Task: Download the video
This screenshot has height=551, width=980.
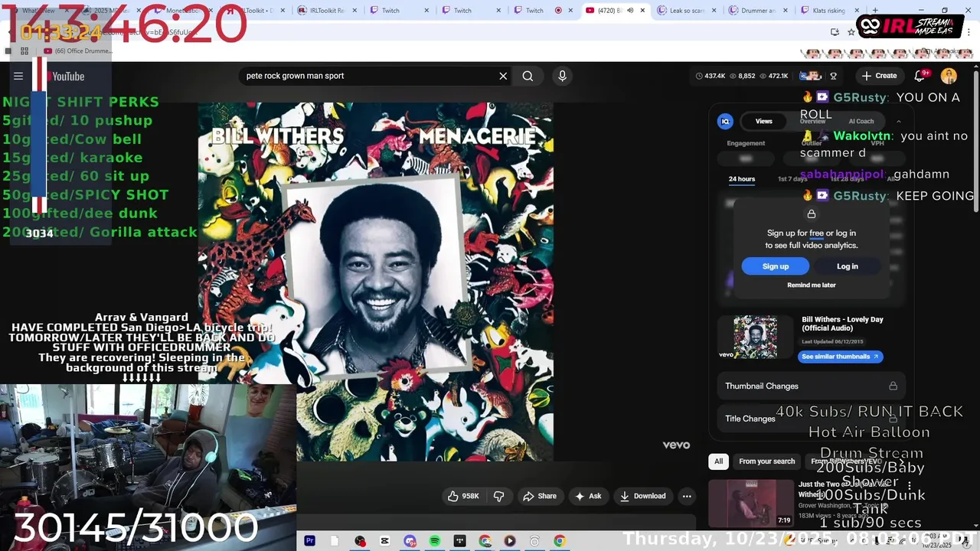Action: point(643,496)
